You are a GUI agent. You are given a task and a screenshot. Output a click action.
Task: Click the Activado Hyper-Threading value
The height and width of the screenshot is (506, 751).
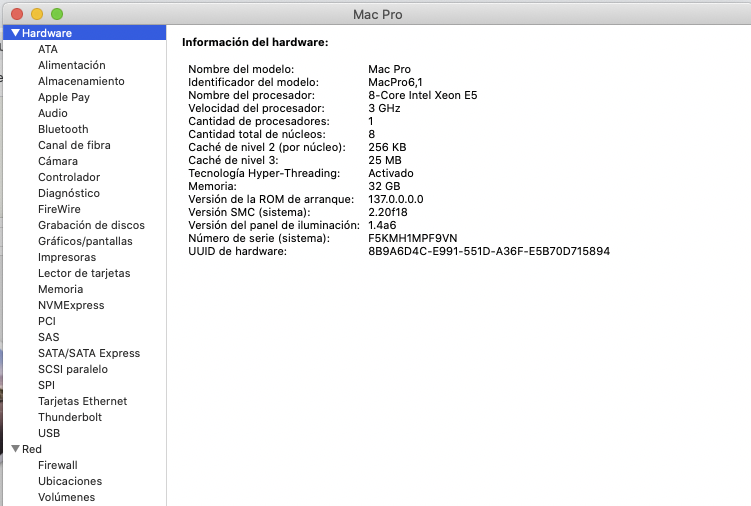[x=391, y=173]
